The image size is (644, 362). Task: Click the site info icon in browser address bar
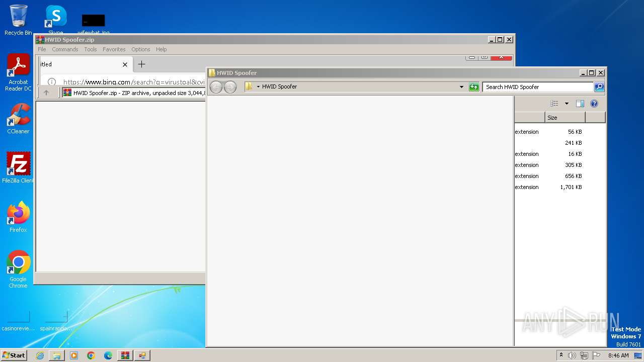point(52,82)
